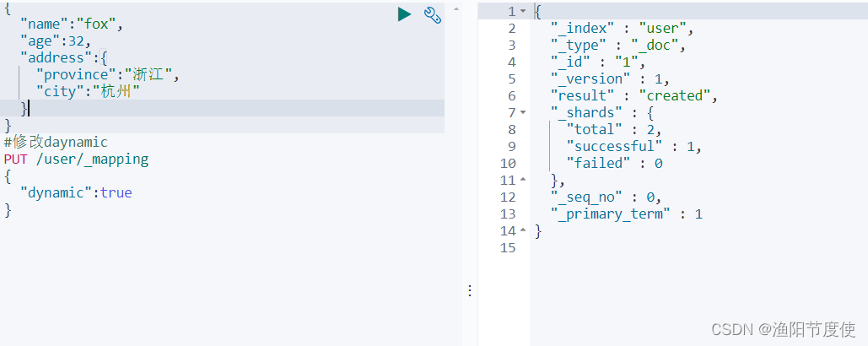Click the "_version" : 1 response line
This screenshot has height=346, width=868.
610,79
